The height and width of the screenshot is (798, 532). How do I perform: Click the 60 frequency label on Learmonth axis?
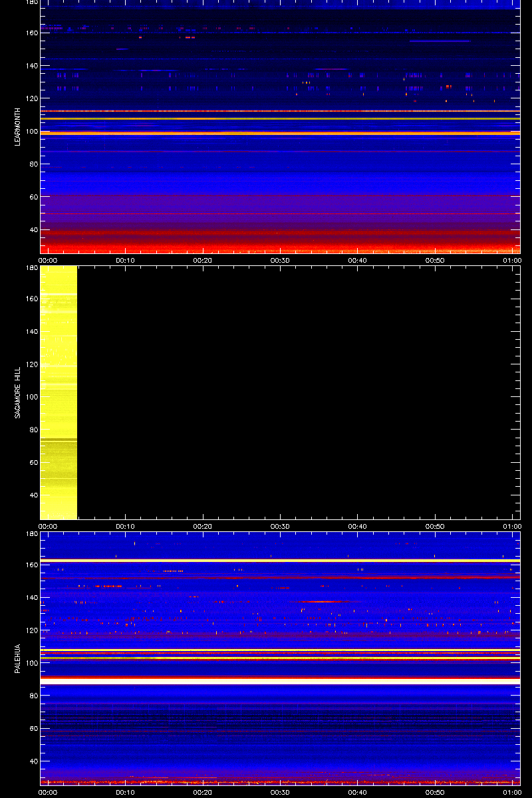[x=33, y=197]
